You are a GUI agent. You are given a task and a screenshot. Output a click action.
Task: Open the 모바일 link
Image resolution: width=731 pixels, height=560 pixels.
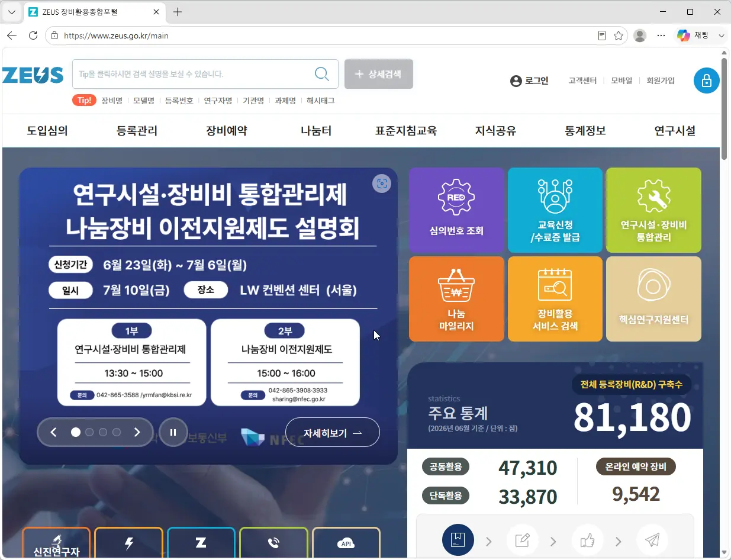click(621, 81)
